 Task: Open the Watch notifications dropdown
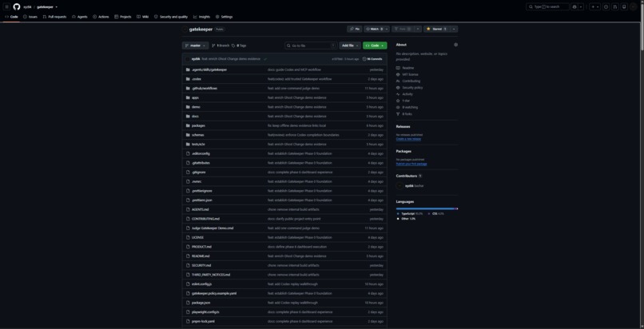376,29
